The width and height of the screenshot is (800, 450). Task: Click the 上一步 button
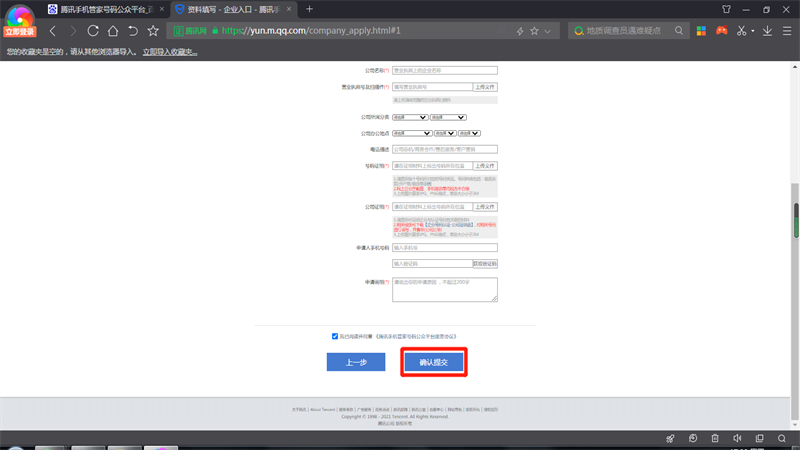pos(356,362)
